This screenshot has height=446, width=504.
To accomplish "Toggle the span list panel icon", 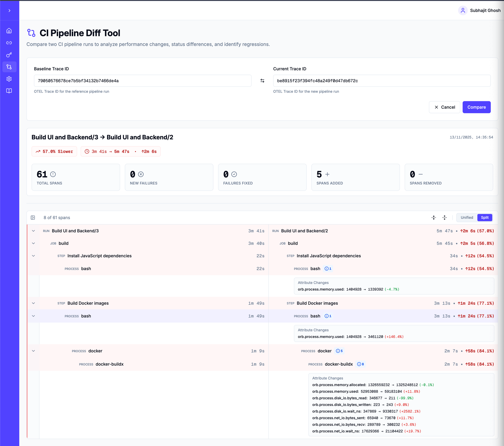I will pos(33,217).
